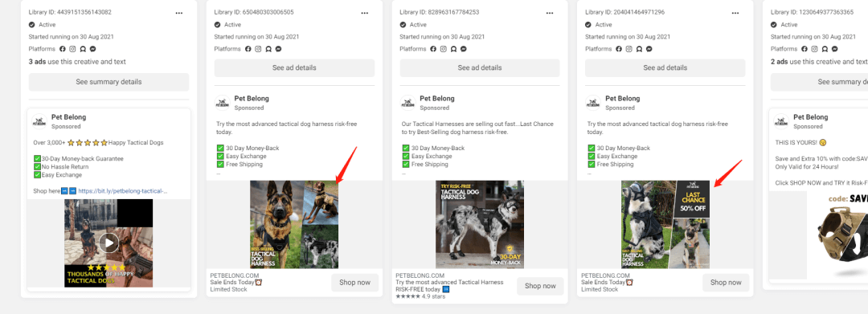Follow the bit.ly petbelong-tactical link

[x=123, y=191]
